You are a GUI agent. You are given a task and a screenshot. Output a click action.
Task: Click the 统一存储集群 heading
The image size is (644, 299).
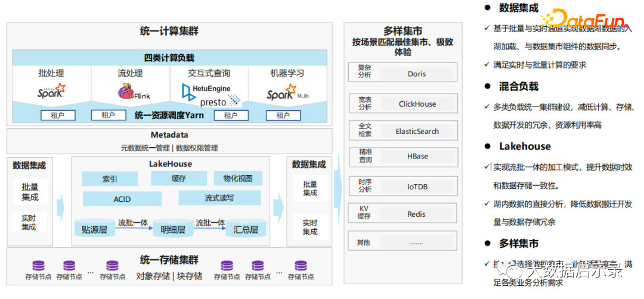[x=169, y=260]
